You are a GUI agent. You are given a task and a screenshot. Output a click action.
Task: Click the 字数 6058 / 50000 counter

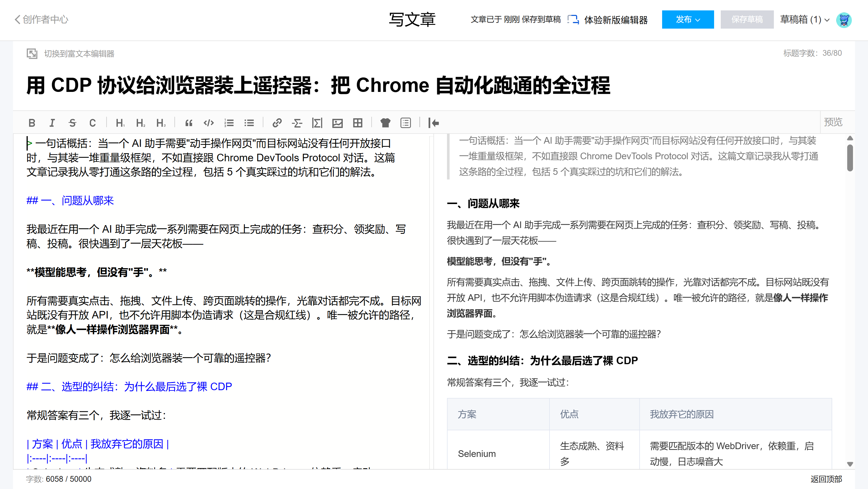point(59,479)
